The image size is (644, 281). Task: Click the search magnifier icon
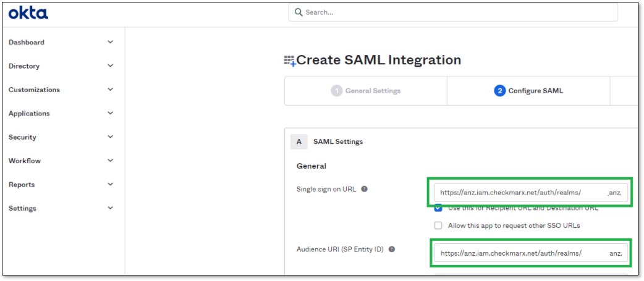click(299, 12)
